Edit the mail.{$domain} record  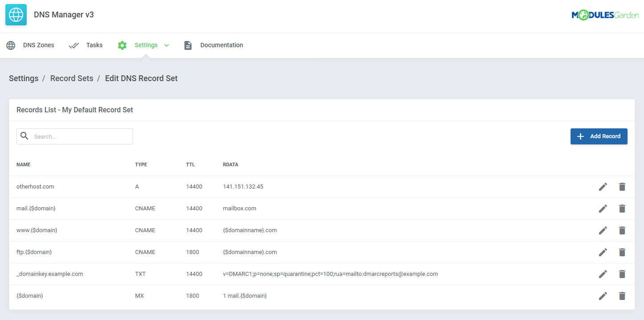click(603, 209)
